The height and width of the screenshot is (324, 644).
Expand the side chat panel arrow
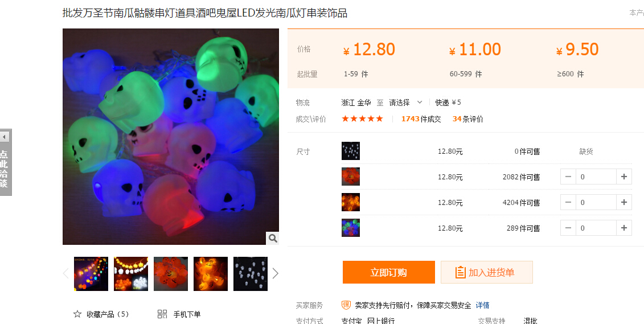tap(5, 137)
